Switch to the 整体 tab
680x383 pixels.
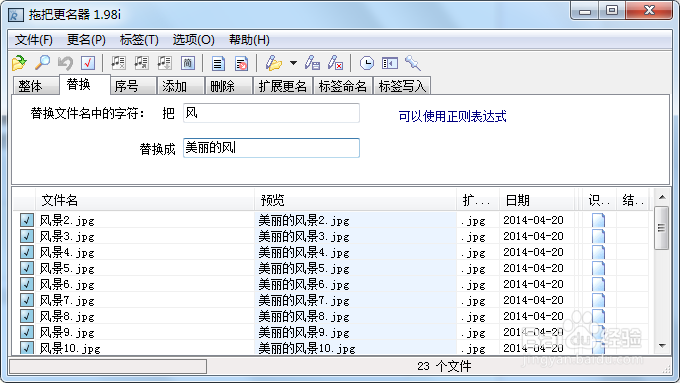[36, 86]
